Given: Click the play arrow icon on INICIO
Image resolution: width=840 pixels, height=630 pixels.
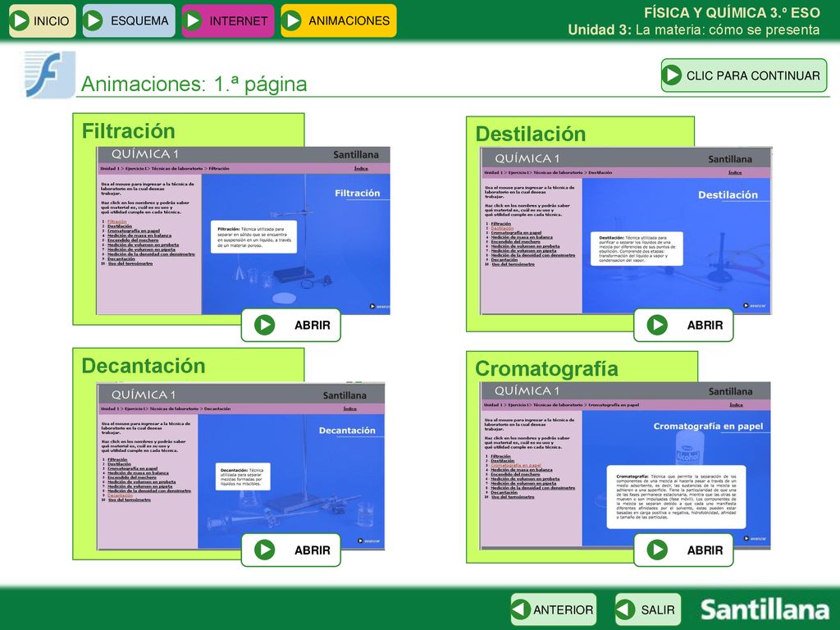Looking at the screenshot, I should click(x=20, y=21).
